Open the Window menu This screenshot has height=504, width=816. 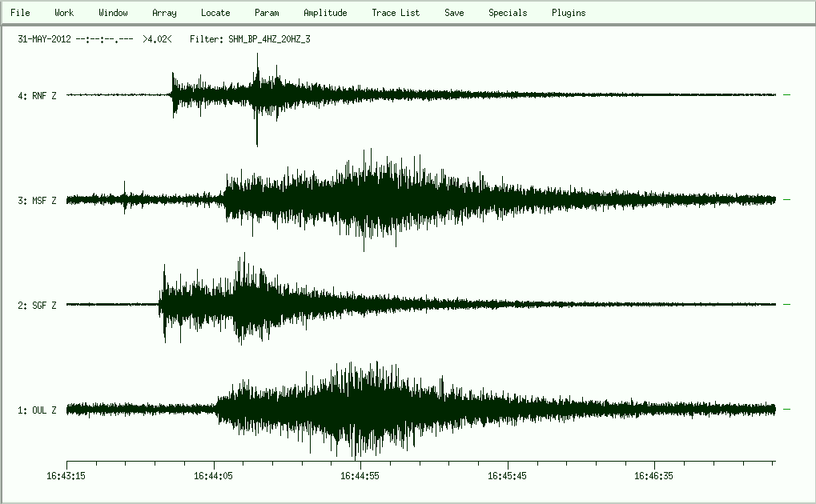point(113,13)
